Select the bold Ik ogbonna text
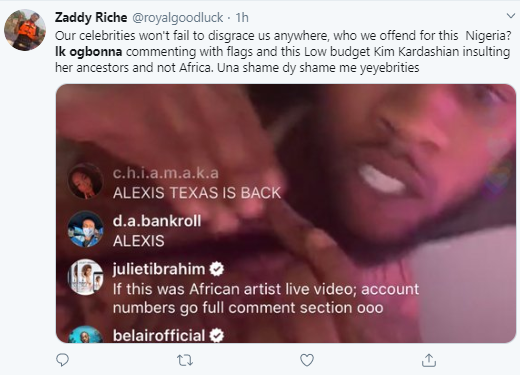Viewport: 520px width, 375px height. (89, 52)
